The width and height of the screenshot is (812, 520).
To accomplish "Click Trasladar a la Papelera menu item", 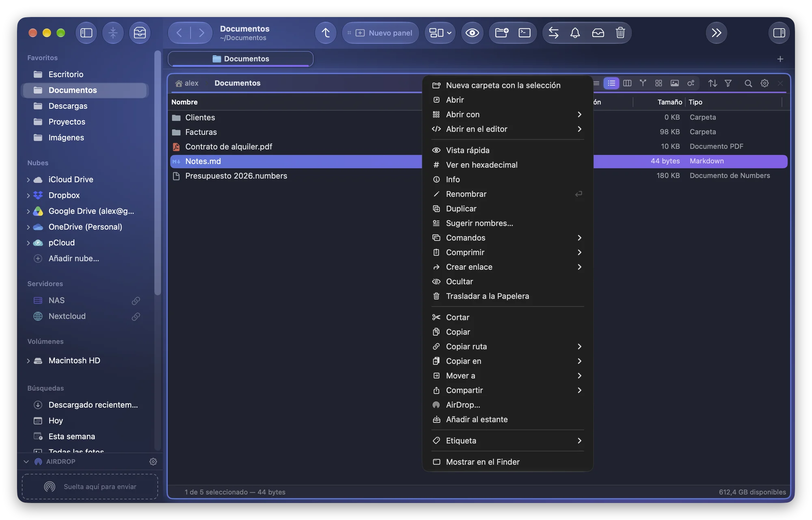I will click(508, 296).
